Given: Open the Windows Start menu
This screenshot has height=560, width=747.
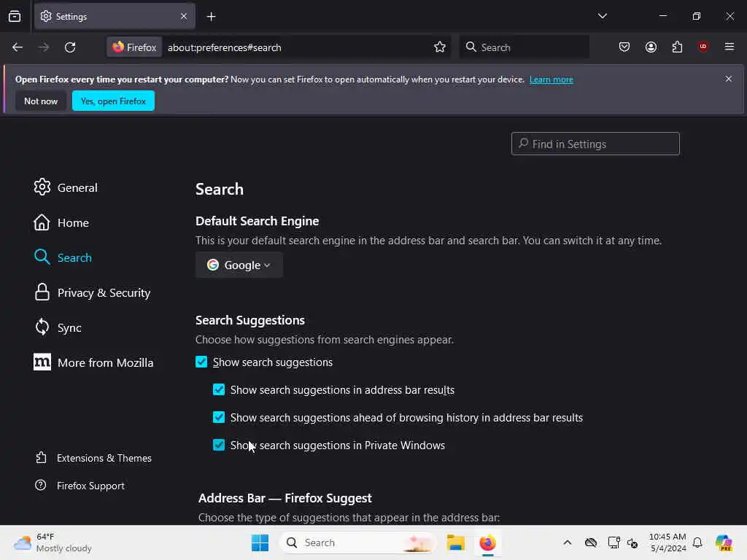Looking at the screenshot, I should [x=260, y=542].
